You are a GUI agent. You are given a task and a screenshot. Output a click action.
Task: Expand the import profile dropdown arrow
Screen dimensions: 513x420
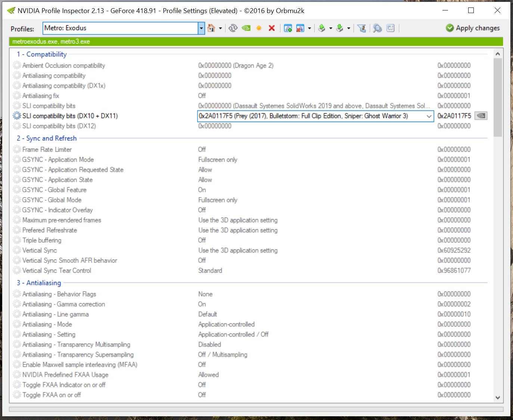pos(349,28)
